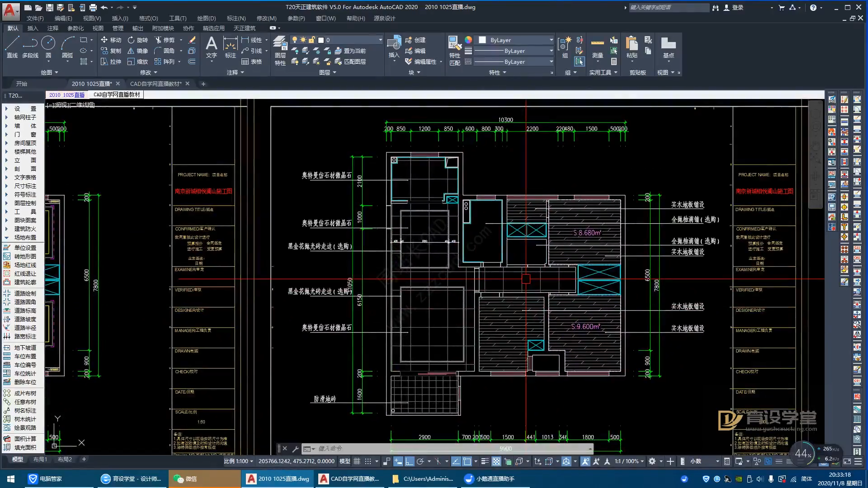Image resolution: width=868 pixels, height=488 pixels.
Task: Toggle snap mode in status bar
Action: [368, 461]
